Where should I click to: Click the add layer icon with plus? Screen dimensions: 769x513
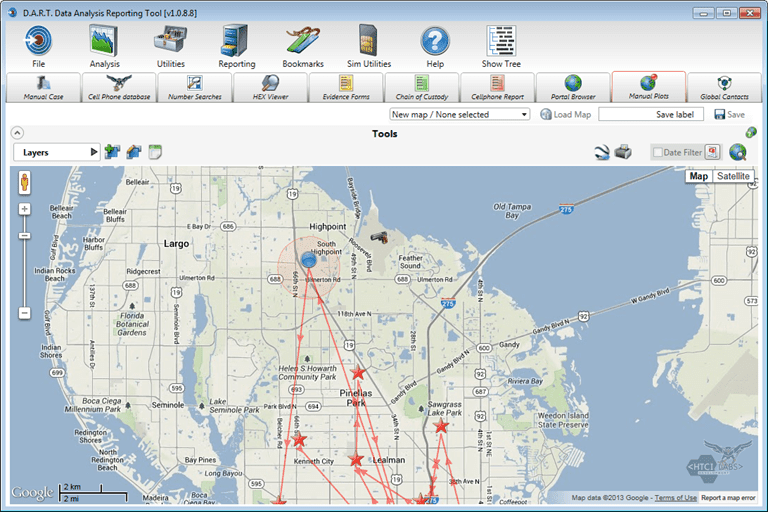click(112, 152)
